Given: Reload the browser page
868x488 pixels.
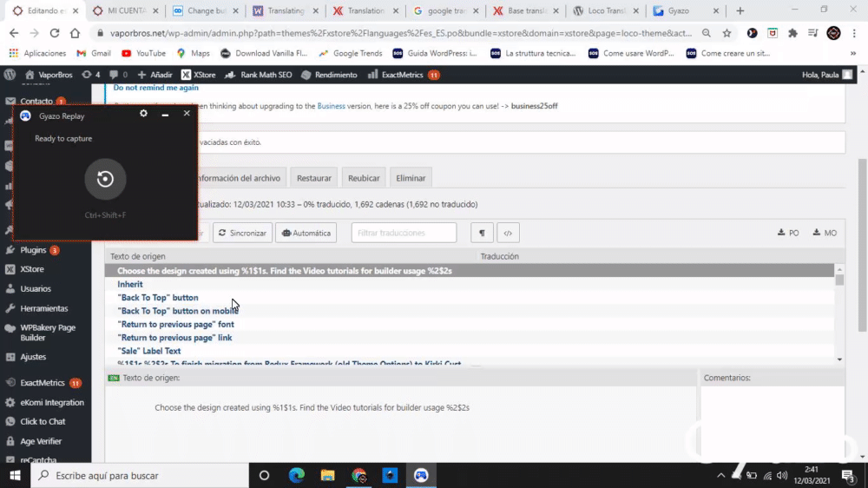Looking at the screenshot, I should point(54,33).
